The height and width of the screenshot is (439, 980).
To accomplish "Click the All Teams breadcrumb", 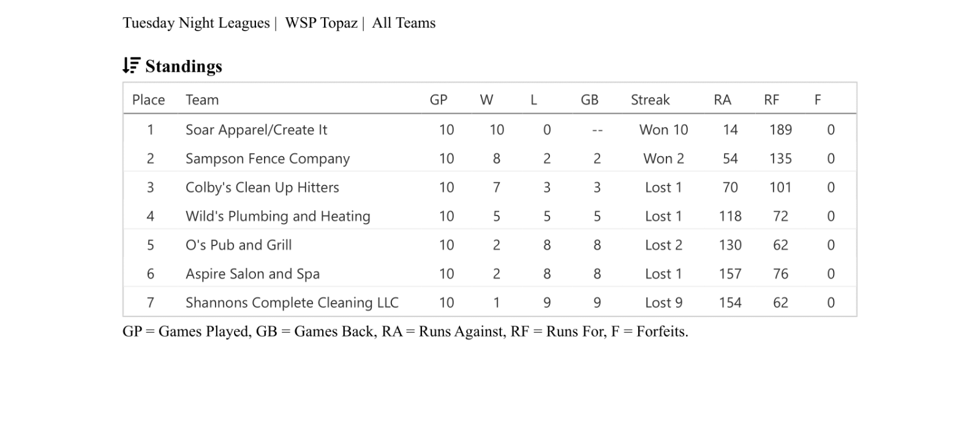I will tap(404, 23).
